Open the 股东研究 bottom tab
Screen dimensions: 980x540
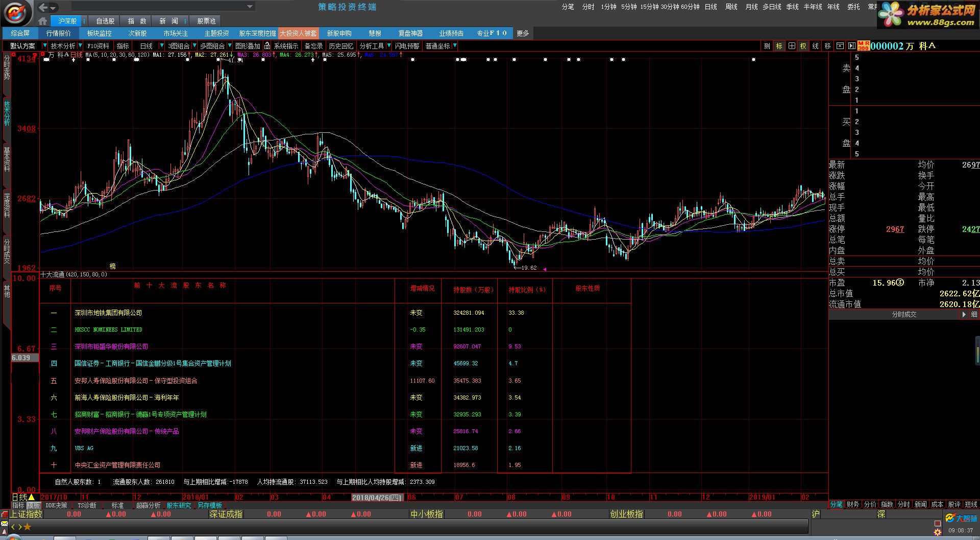pyautogui.click(x=179, y=505)
